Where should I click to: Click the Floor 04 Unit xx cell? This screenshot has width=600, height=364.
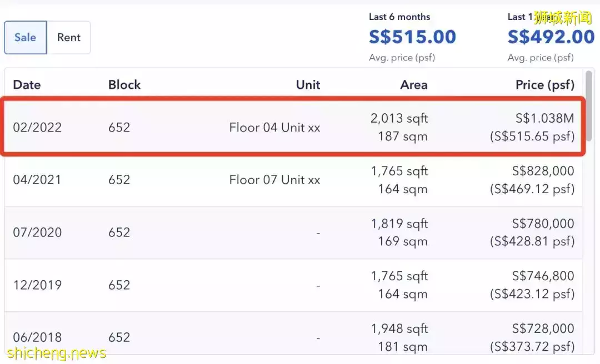274,128
